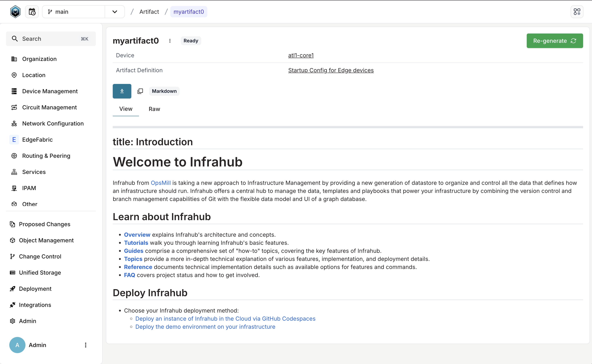Screen dimensions: 592x364
Task: Download the artifact file
Action: click(x=122, y=91)
